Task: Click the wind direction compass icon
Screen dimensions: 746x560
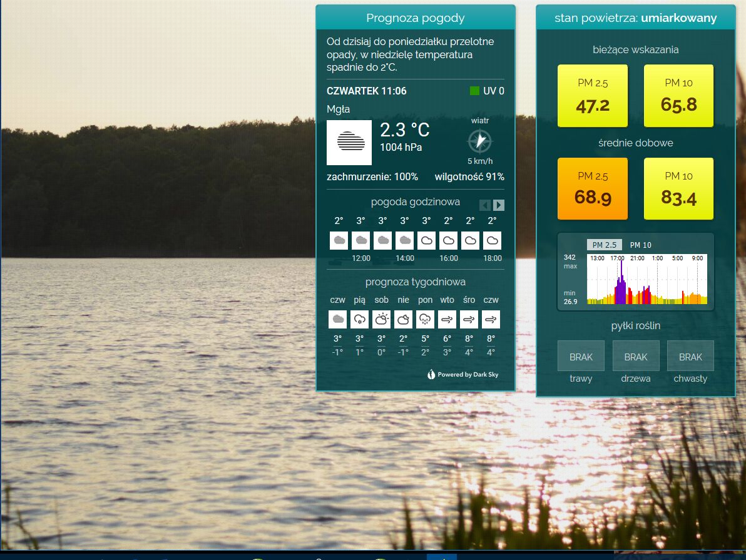Action: pos(479,141)
